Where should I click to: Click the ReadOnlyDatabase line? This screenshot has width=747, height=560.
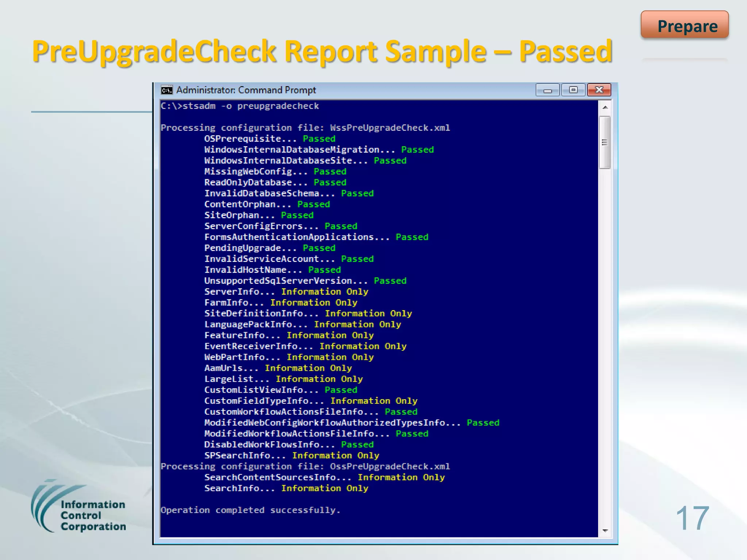pos(275,183)
